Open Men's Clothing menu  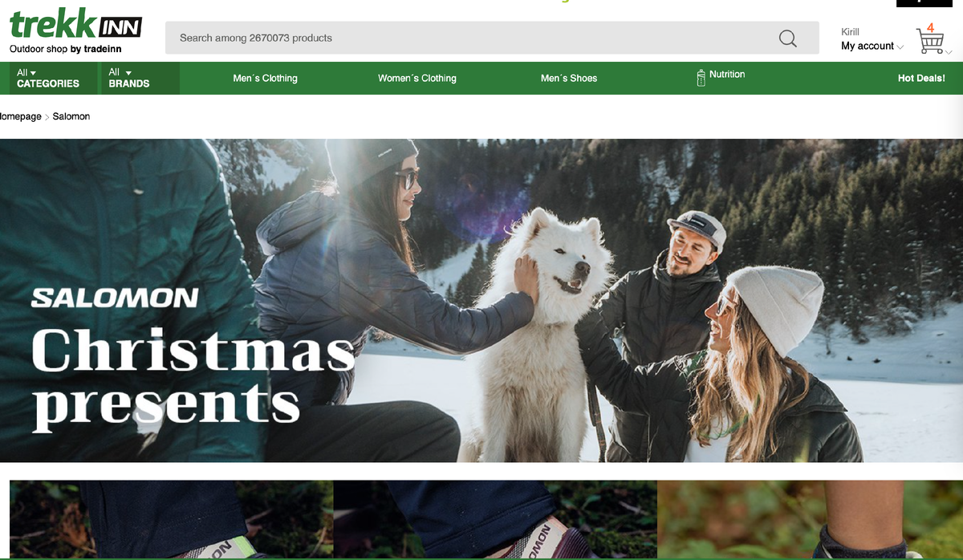click(265, 78)
